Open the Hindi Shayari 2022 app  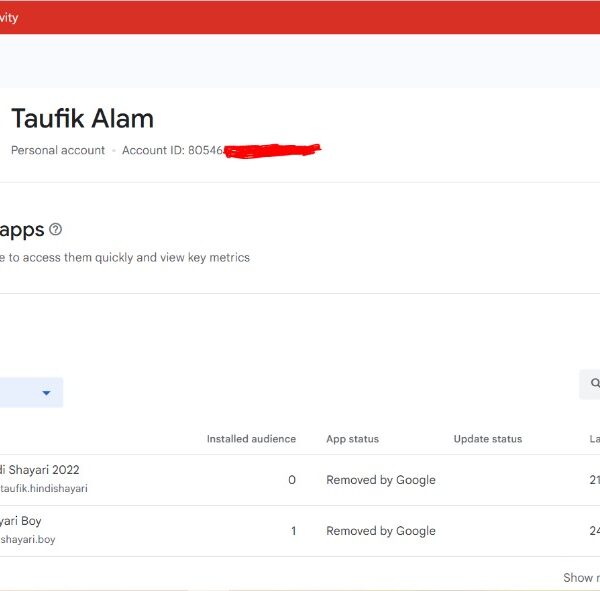point(40,470)
